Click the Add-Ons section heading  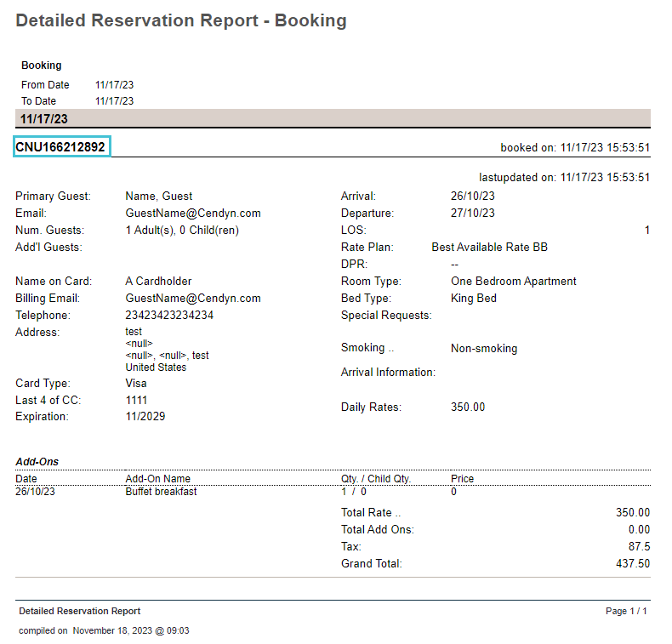tap(37, 462)
